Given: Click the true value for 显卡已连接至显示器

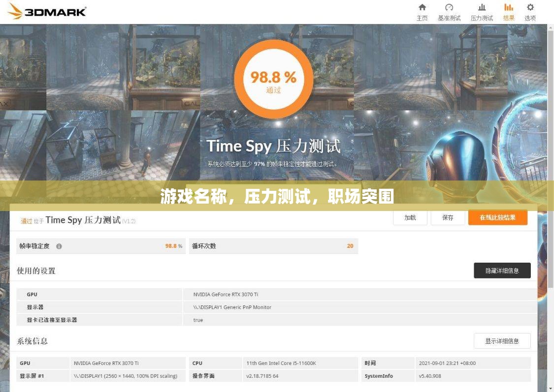Looking at the screenshot, I should coord(198,320).
